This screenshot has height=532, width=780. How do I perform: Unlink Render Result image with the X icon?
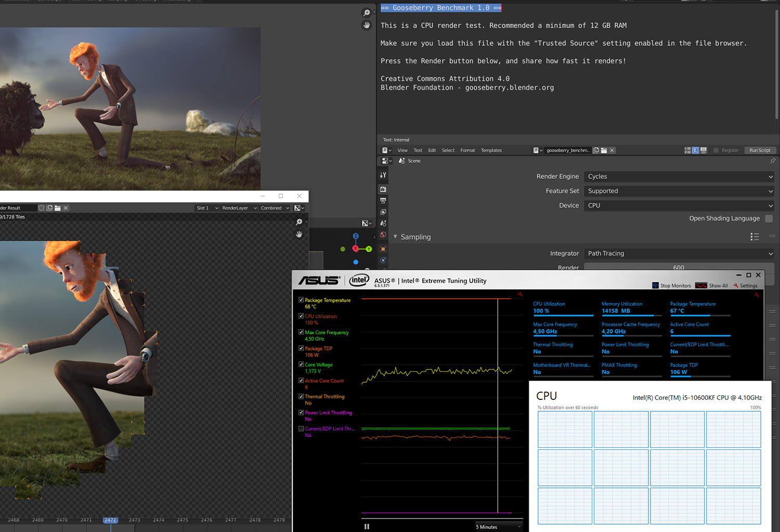66,208
